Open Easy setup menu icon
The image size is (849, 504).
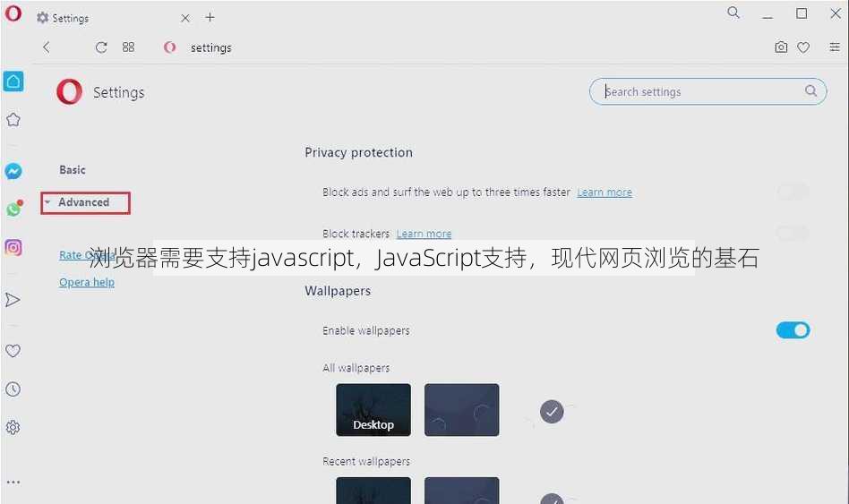835,47
